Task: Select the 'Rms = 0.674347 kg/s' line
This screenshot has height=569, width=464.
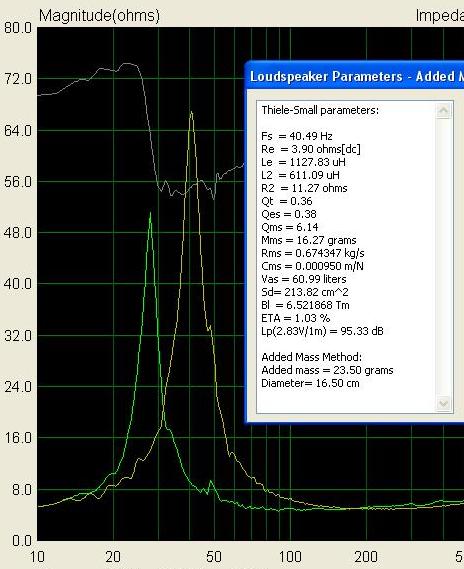Action: tap(313, 253)
